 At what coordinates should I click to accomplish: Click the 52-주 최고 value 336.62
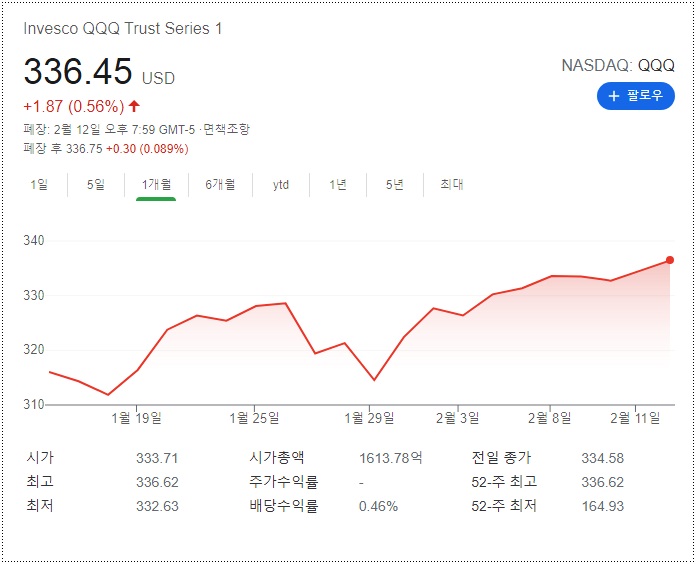[x=602, y=482]
